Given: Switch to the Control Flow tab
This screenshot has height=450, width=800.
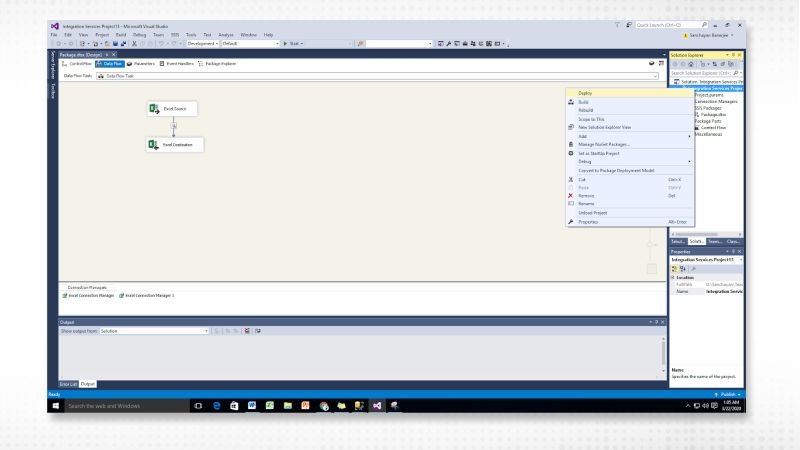Looking at the screenshot, I should coord(77,64).
